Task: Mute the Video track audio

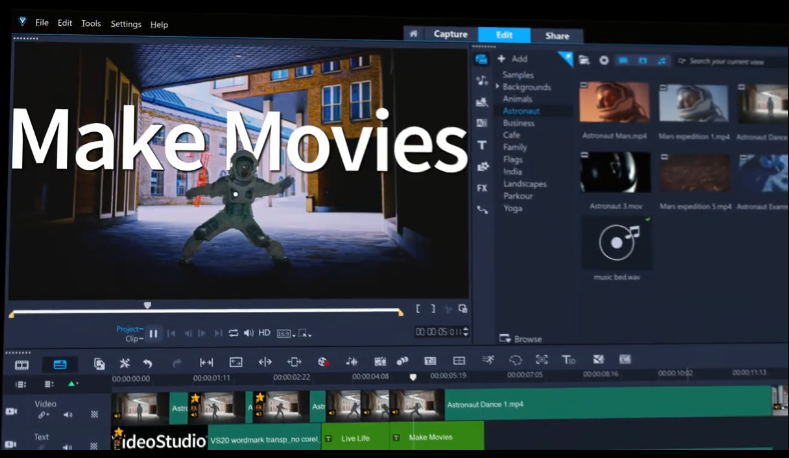Action: (x=68, y=414)
